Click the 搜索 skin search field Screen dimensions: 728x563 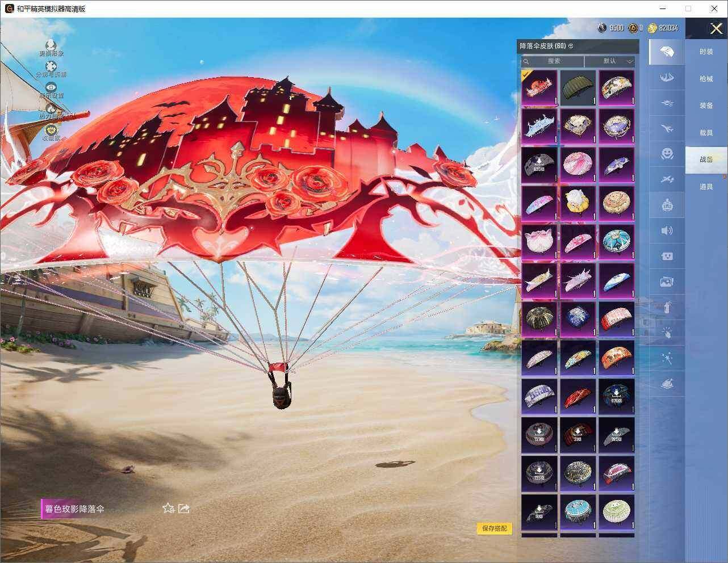[x=553, y=61]
